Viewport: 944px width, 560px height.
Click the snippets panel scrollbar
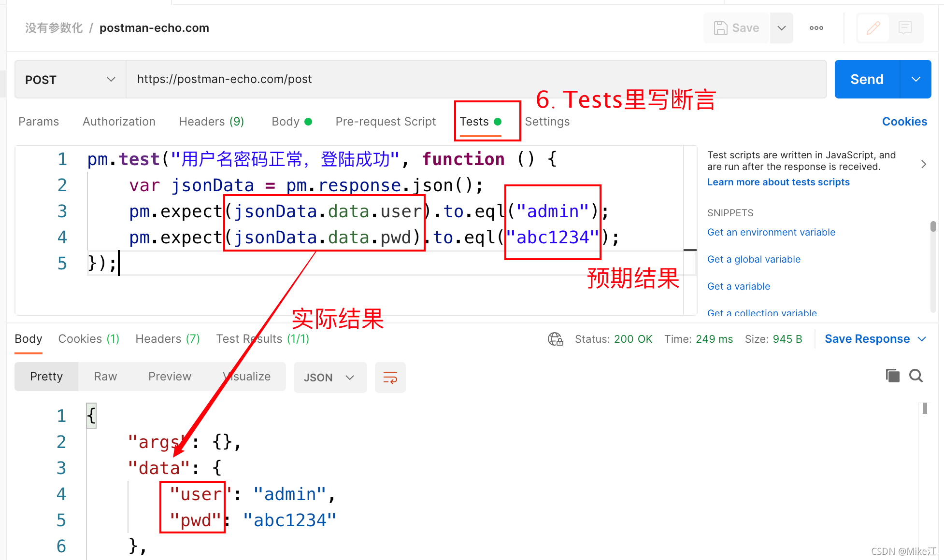tap(933, 227)
